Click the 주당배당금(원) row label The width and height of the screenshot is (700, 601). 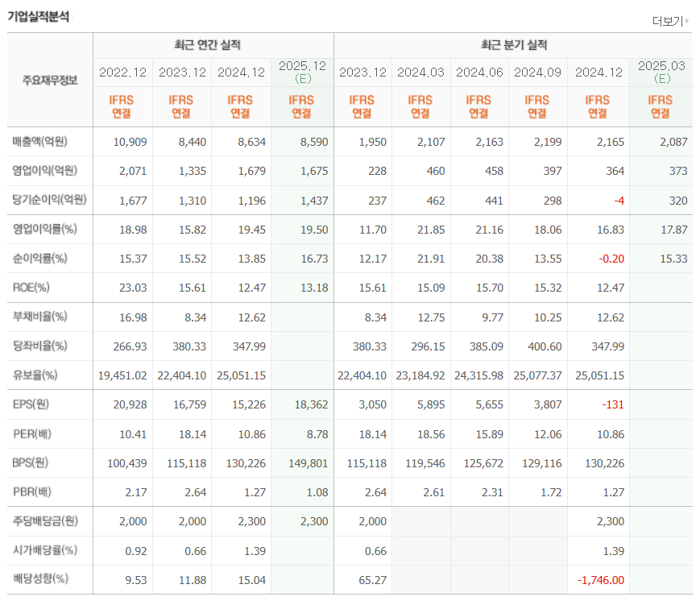click(x=45, y=521)
